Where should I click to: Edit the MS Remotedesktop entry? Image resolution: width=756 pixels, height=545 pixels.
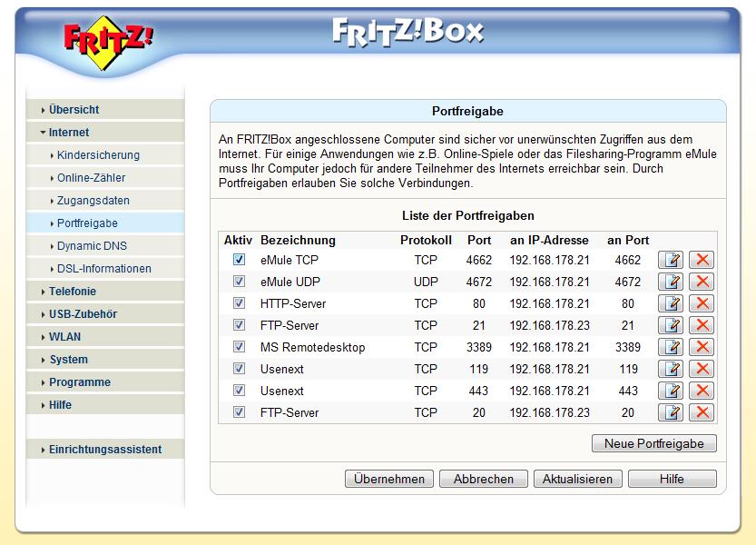click(x=671, y=347)
